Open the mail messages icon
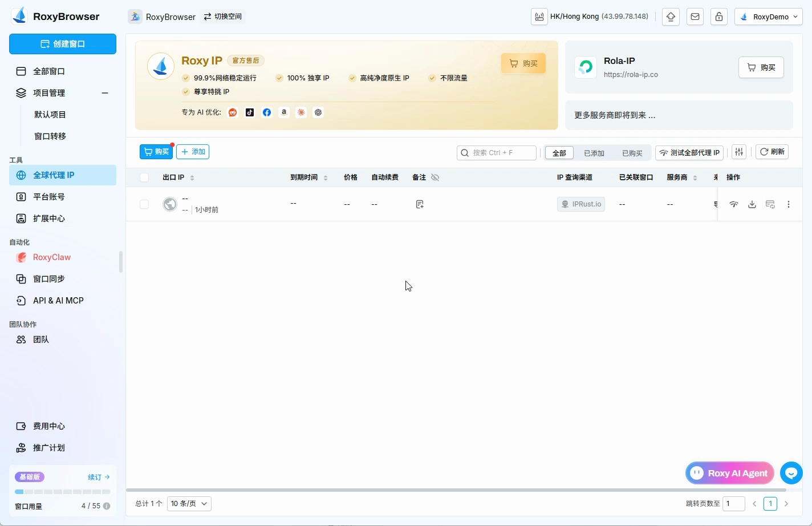 coord(695,17)
